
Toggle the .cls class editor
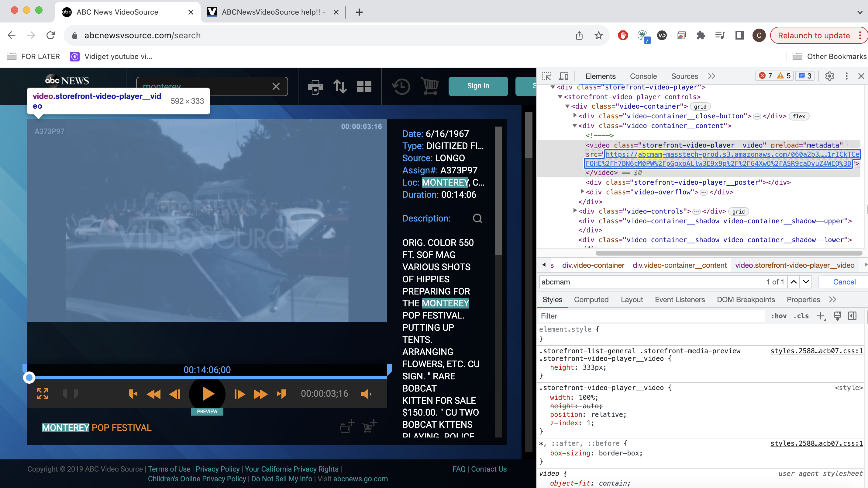click(801, 316)
